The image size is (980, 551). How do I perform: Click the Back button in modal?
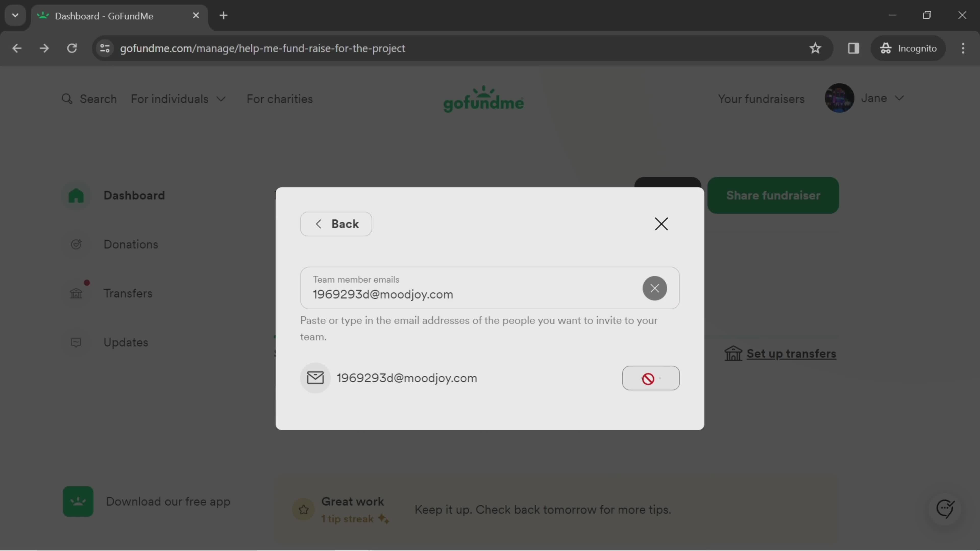point(337,223)
